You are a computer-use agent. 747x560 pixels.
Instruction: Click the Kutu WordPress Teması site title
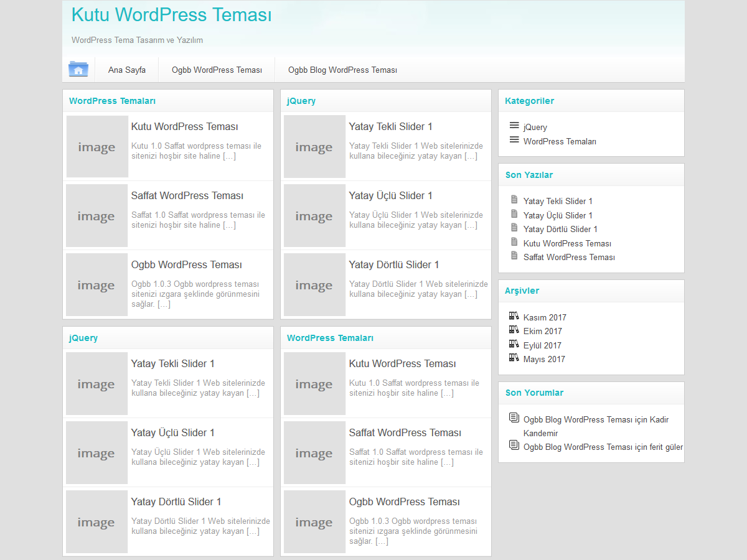(x=172, y=15)
